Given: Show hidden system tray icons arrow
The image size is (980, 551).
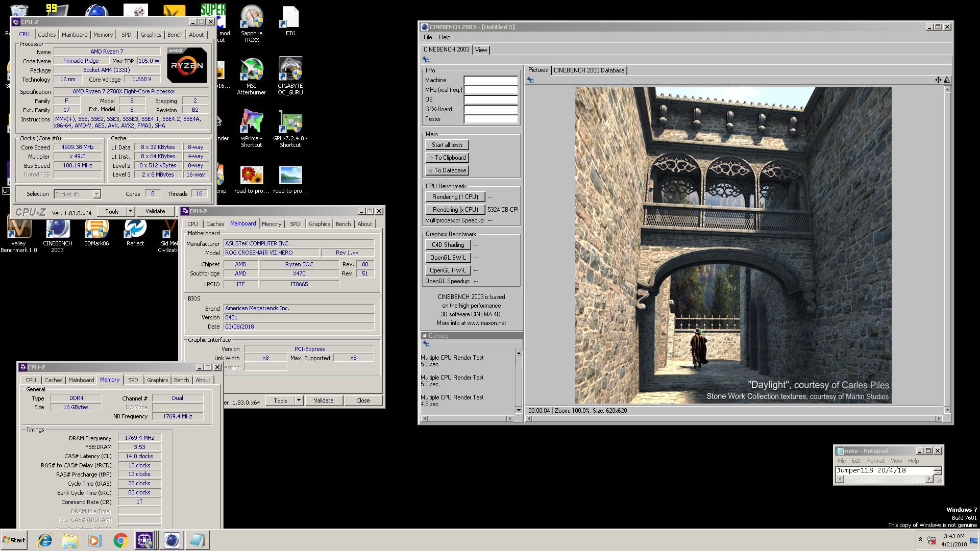Looking at the screenshot, I should click(x=920, y=539).
